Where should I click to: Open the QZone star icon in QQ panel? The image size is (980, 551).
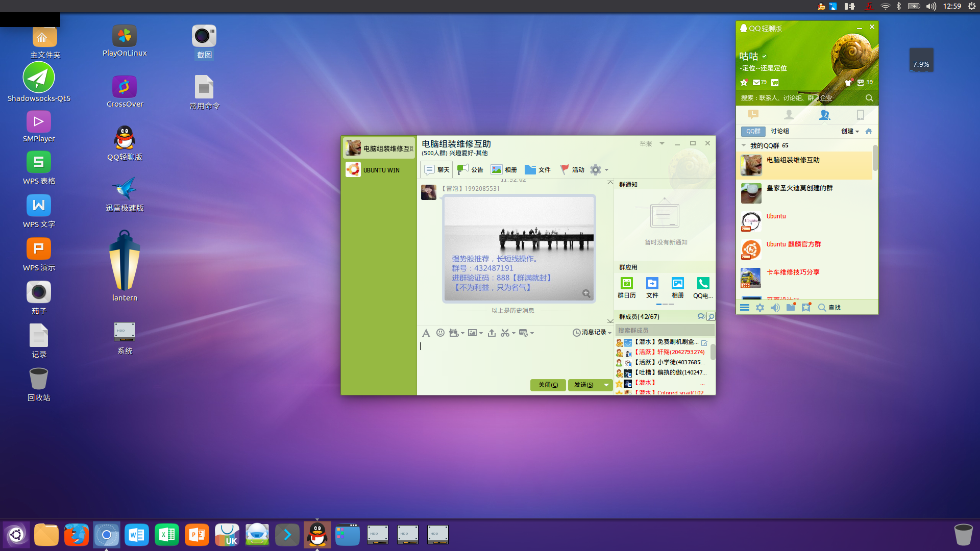pyautogui.click(x=744, y=82)
